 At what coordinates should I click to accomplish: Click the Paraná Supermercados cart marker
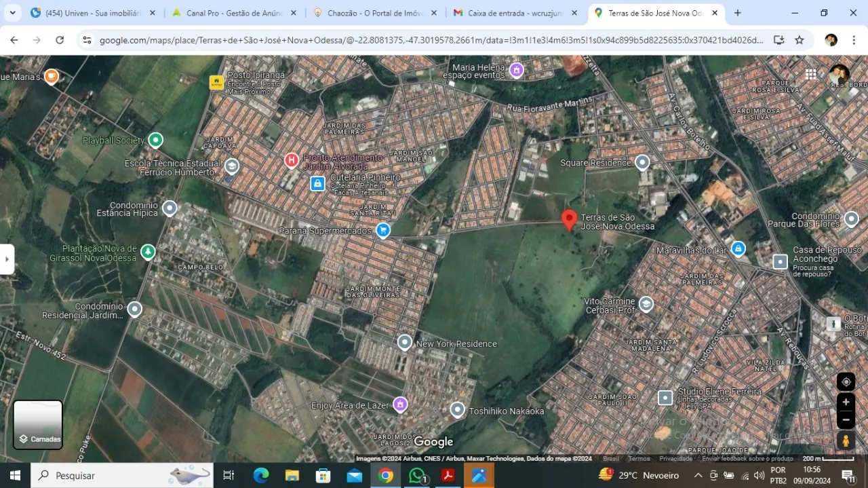(382, 231)
